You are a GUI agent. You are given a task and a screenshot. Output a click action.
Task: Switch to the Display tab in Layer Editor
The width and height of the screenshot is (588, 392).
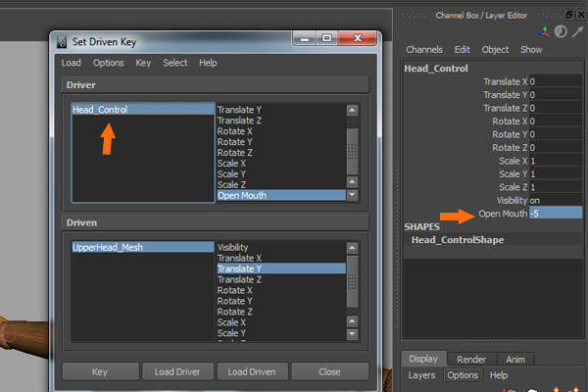pyautogui.click(x=423, y=359)
